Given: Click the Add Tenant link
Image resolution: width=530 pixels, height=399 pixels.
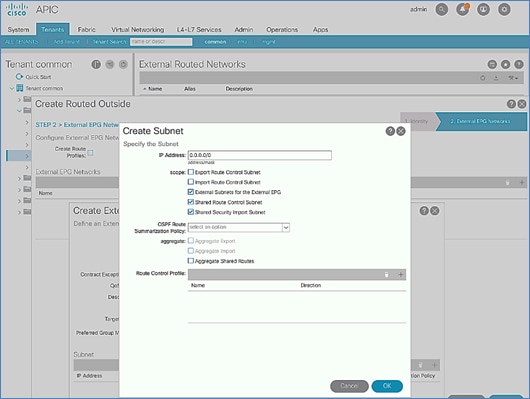Looking at the screenshot, I should coord(66,42).
